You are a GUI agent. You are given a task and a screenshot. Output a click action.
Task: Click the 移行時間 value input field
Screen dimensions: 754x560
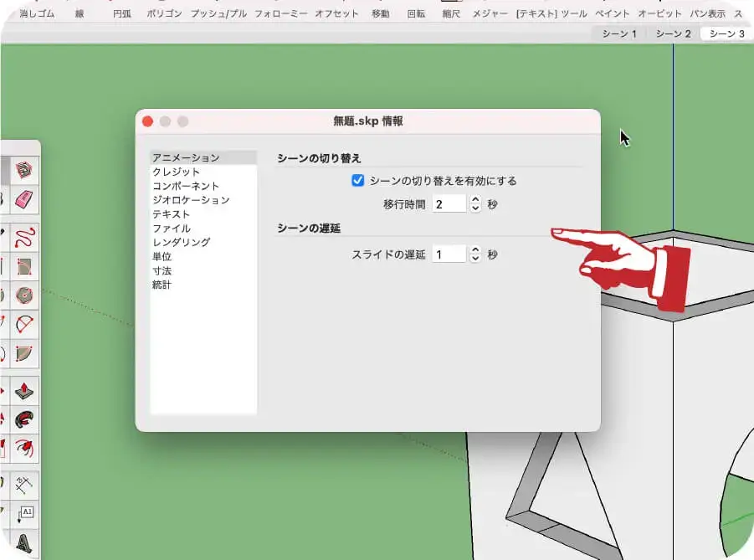(449, 203)
